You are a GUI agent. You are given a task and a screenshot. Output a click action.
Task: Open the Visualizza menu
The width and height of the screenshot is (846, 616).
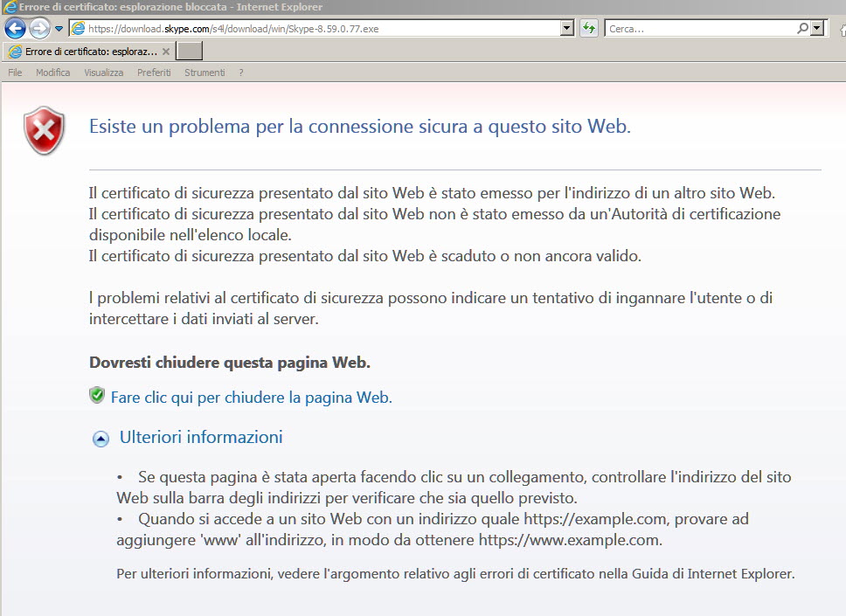pos(104,73)
